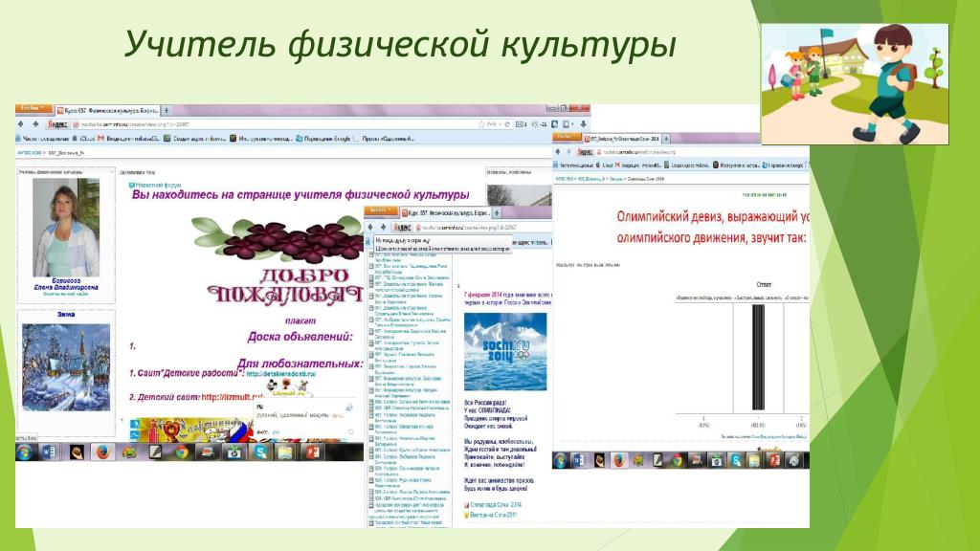This screenshot has height=551, width=980.
Task: Click the schoolchildren cartoon picture on slide
Action: pos(855,84)
